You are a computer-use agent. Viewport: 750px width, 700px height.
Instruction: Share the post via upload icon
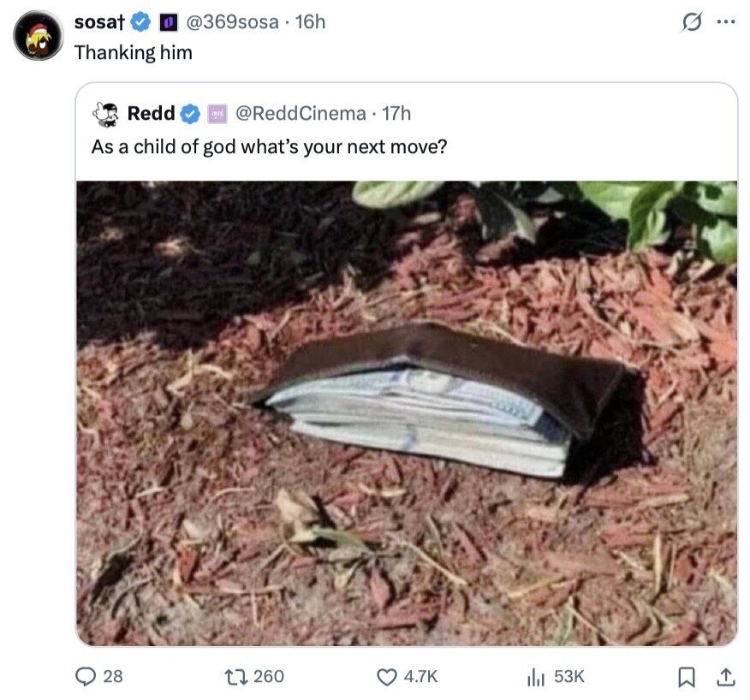[x=726, y=677]
